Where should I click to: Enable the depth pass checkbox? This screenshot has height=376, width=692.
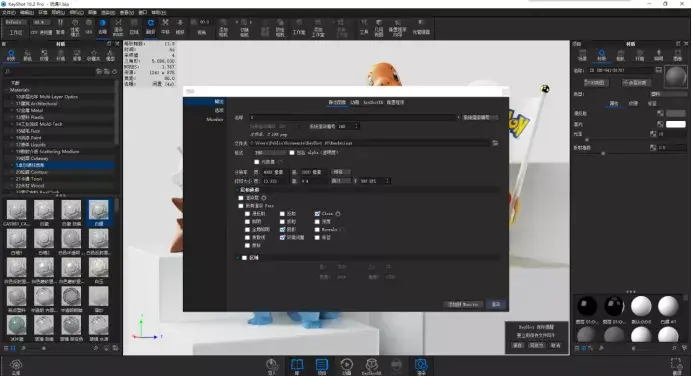point(317,222)
